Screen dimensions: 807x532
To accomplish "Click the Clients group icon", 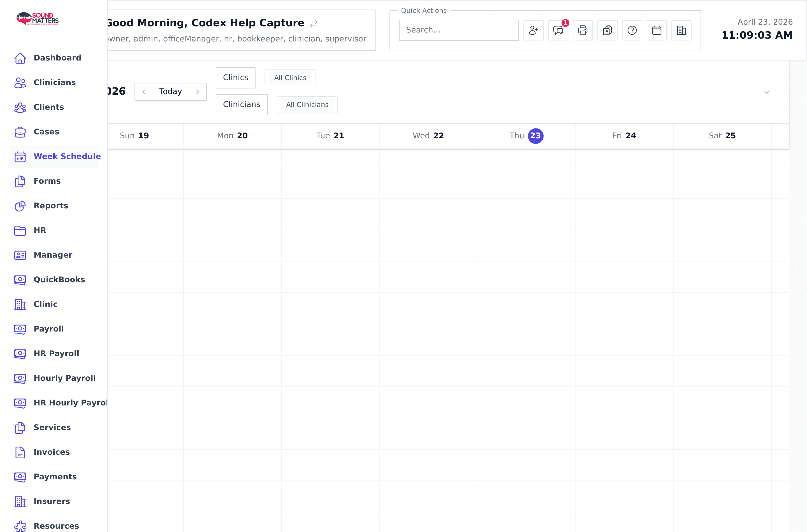I will [x=20, y=108].
